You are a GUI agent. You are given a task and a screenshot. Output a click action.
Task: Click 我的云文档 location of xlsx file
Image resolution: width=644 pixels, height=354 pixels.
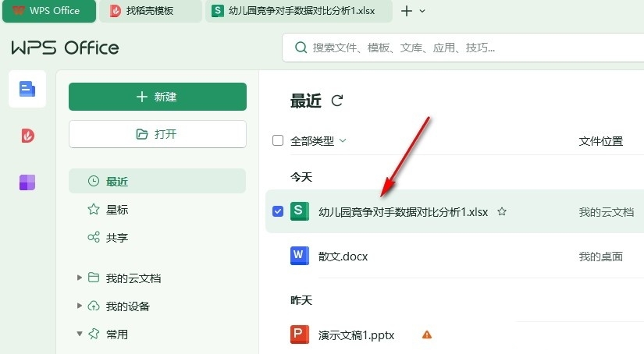tap(607, 212)
